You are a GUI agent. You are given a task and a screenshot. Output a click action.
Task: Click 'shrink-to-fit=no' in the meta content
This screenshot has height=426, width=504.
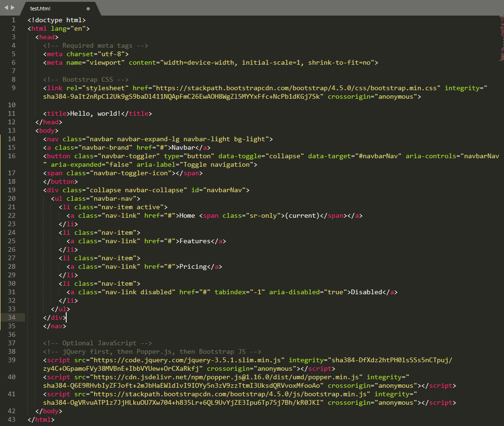pos(339,63)
